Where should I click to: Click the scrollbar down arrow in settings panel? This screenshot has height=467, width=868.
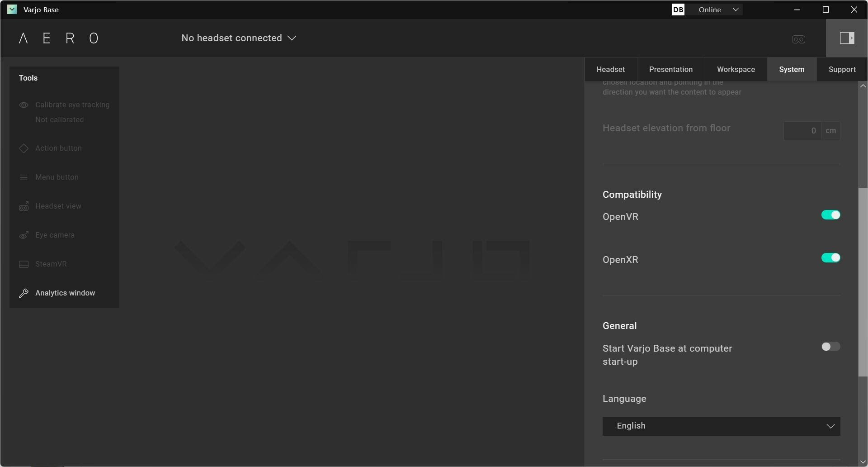coord(863,462)
